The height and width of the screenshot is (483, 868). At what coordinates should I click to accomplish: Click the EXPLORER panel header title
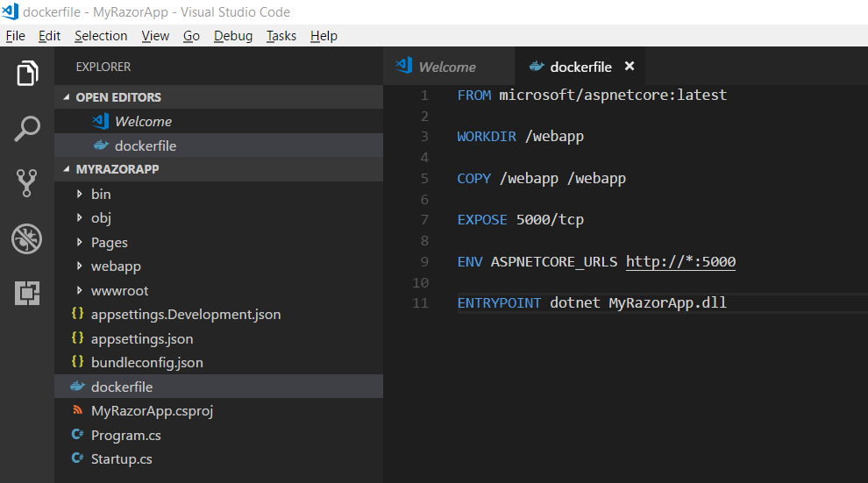(x=103, y=67)
